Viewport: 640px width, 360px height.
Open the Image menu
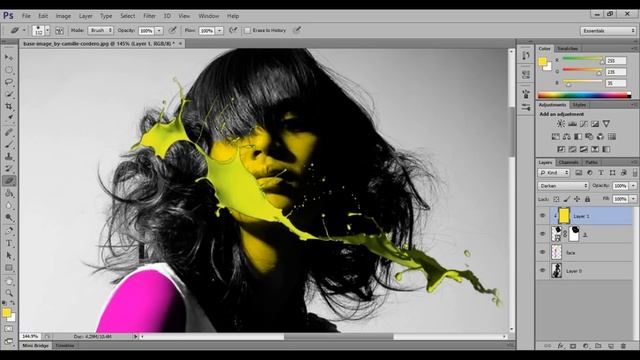coord(63,16)
